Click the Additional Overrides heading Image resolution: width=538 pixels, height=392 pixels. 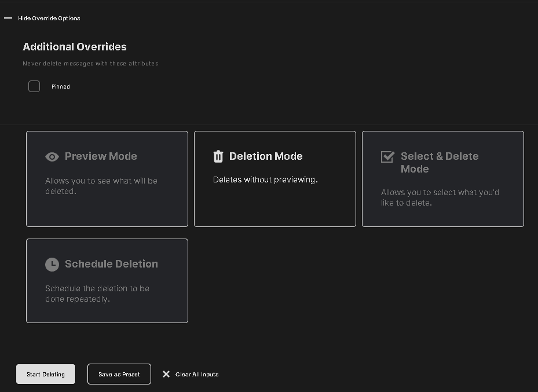click(75, 47)
